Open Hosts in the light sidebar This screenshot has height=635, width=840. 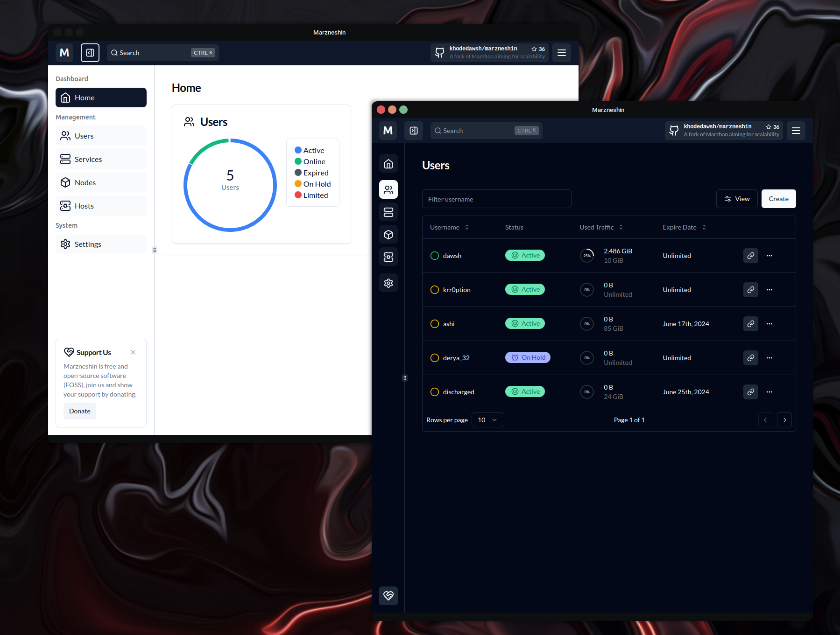pyautogui.click(x=101, y=206)
